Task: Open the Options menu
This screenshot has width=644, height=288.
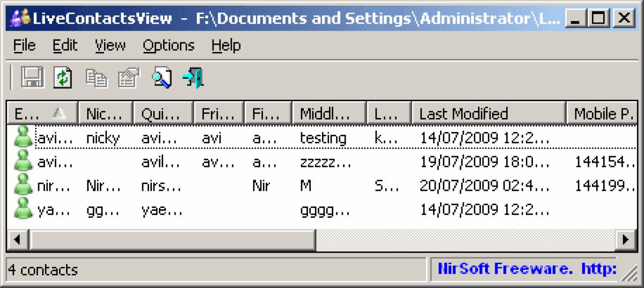Action: pyautogui.click(x=169, y=46)
